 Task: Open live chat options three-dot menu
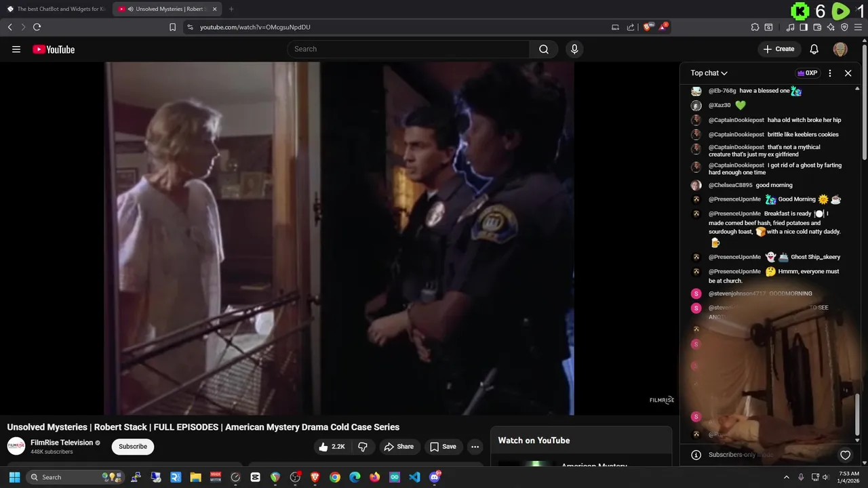(830, 73)
